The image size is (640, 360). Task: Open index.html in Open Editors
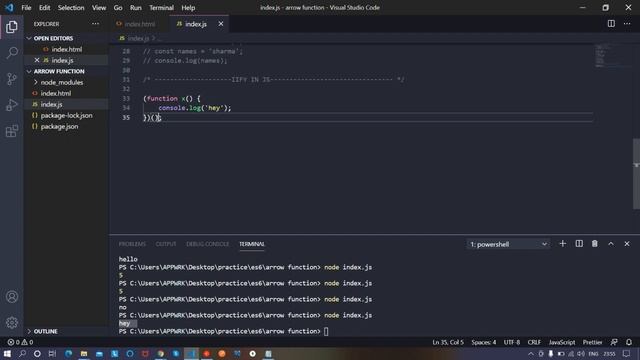click(67, 49)
